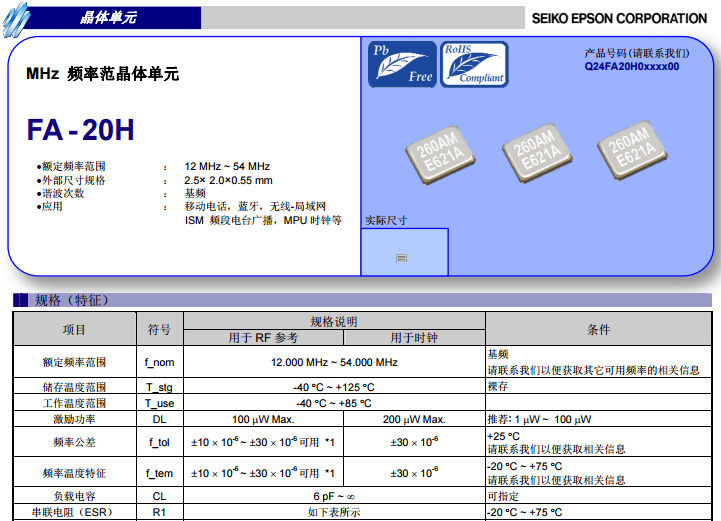This screenshot has width=721, height=521.
Task: Click the Pb Free leaf badge
Action: click(x=402, y=65)
